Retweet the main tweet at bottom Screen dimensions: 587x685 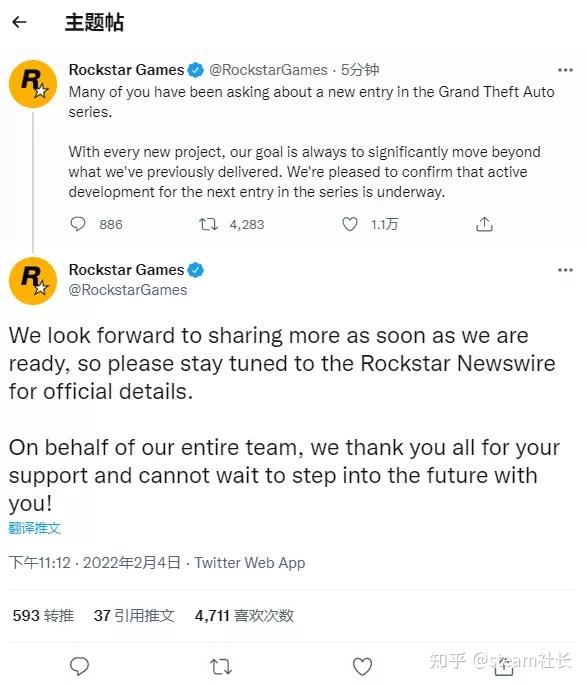pyautogui.click(x=221, y=667)
